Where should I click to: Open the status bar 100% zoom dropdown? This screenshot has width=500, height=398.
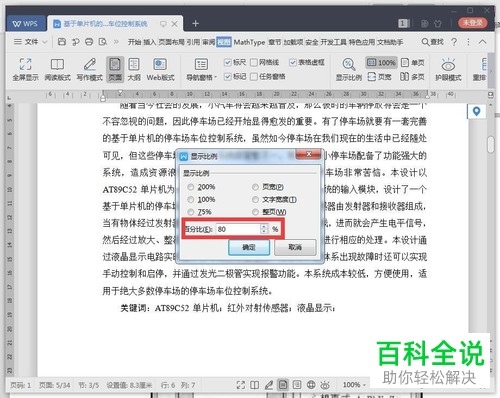tap(355, 385)
